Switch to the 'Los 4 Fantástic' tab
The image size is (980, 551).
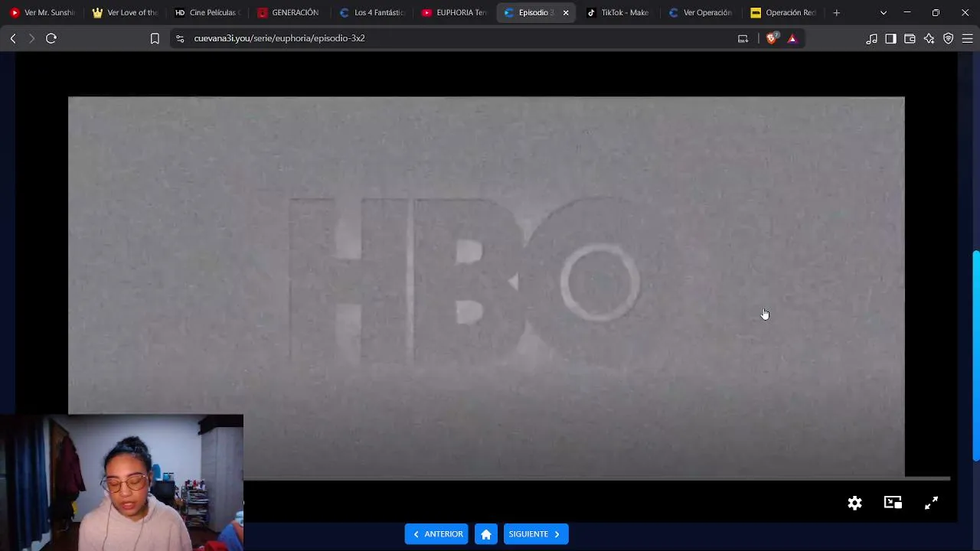(x=373, y=12)
